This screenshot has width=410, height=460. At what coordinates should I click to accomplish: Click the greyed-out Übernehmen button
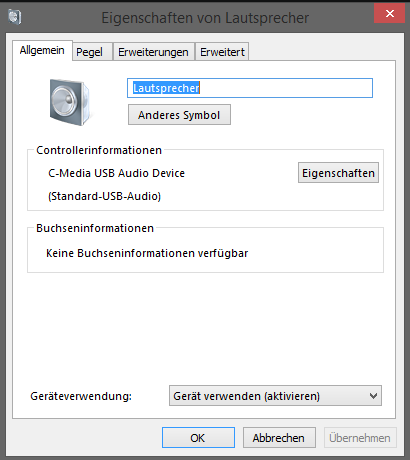(360, 438)
